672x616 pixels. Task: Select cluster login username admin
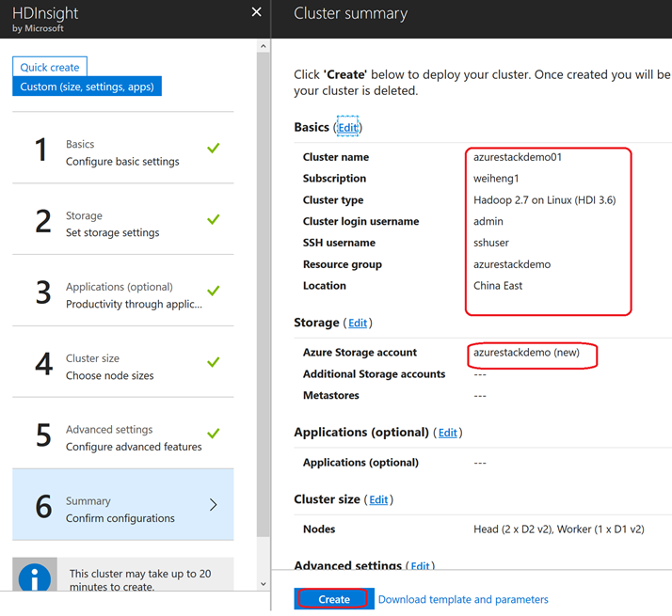[488, 221]
